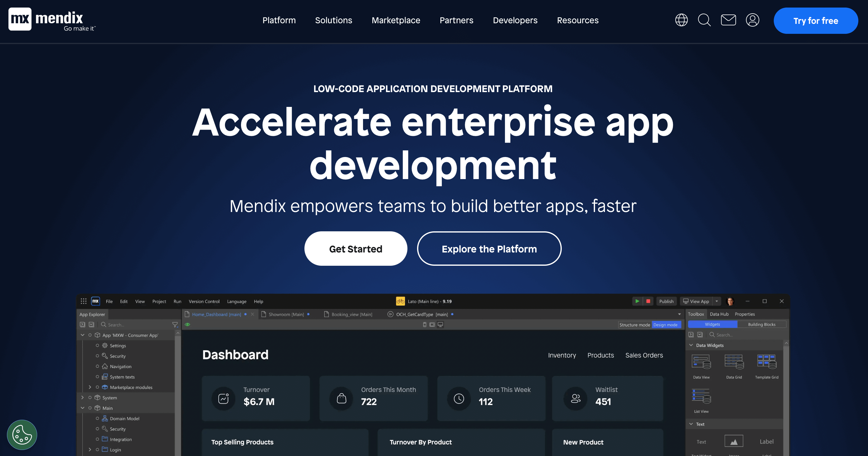Open the Developers navigation menu
This screenshot has width=868, height=456.
(x=515, y=21)
